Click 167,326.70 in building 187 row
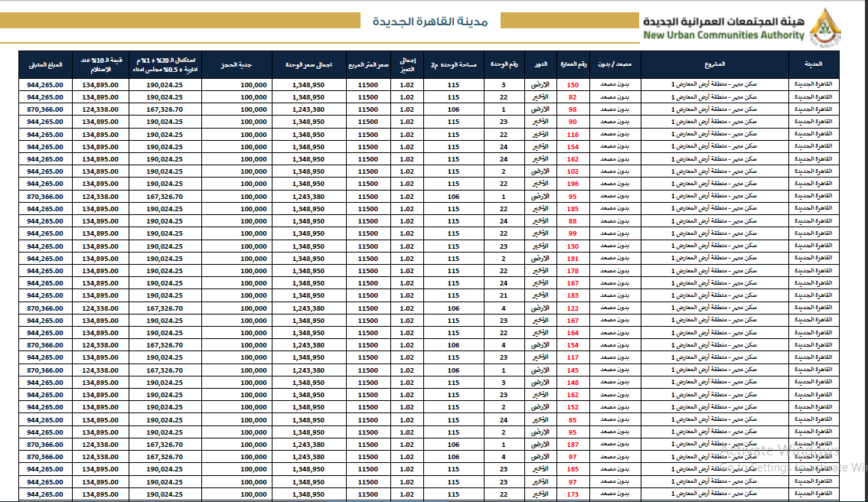868x502 pixels. tap(165, 445)
